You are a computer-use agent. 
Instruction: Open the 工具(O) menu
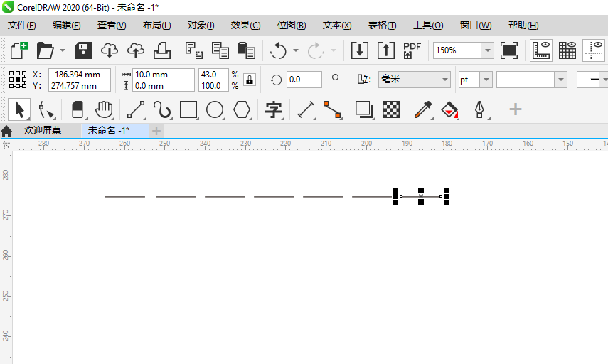coord(428,25)
